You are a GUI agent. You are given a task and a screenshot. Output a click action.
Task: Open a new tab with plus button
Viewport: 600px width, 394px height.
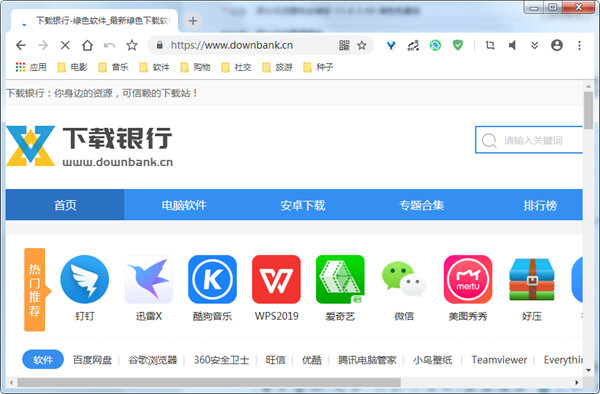point(193,21)
